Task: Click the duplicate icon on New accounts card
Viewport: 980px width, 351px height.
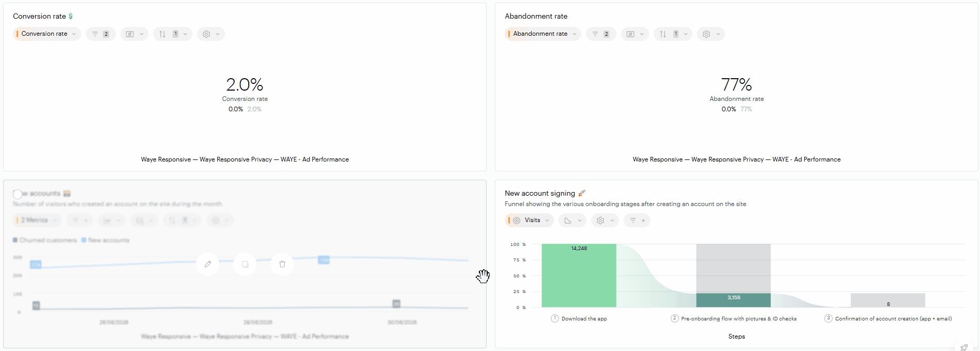Action: [x=245, y=264]
